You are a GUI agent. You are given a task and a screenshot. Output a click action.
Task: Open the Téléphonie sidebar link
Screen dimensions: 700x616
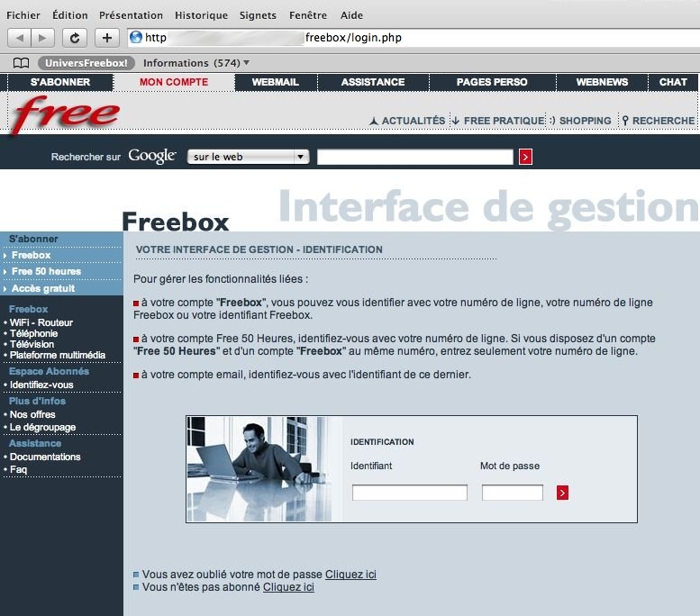tap(35, 333)
